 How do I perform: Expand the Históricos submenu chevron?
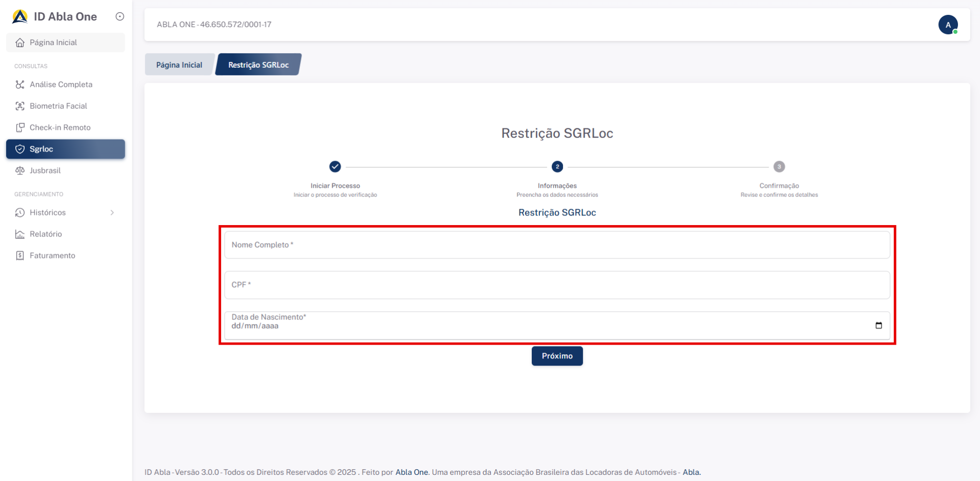coord(112,213)
